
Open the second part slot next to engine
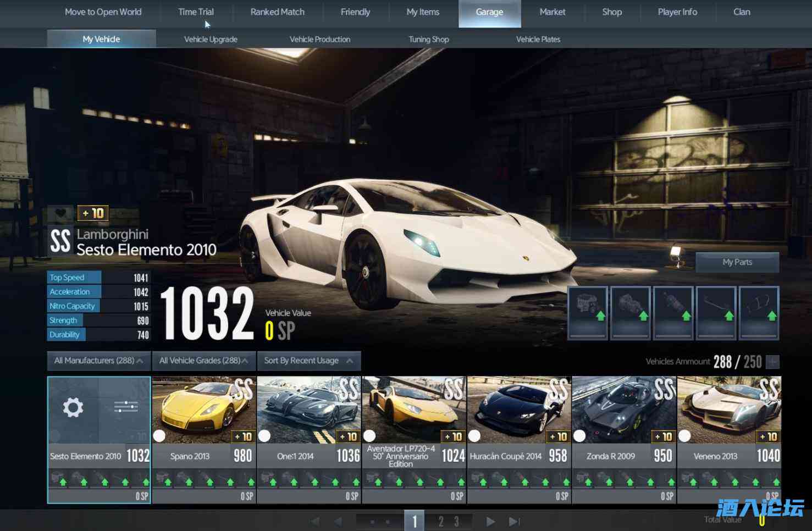click(631, 312)
